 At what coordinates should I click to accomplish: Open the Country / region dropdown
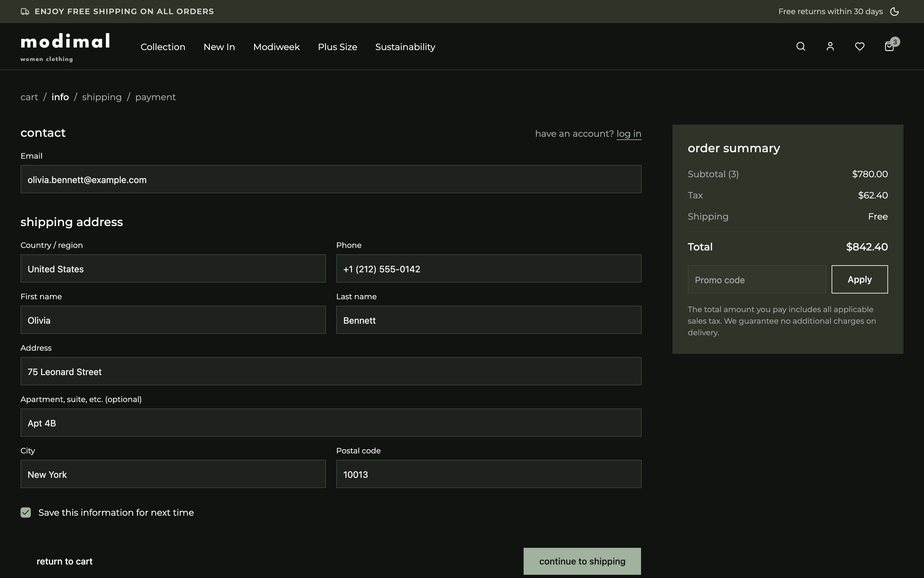click(x=173, y=268)
